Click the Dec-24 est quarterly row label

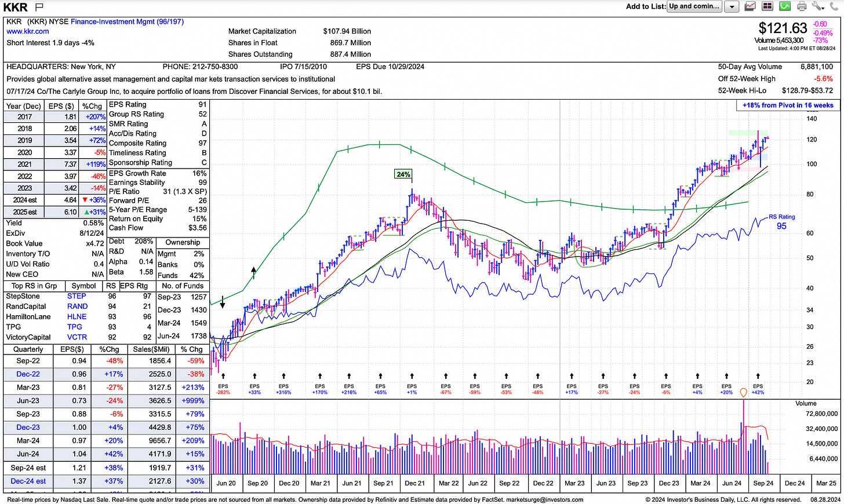click(28, 481)
